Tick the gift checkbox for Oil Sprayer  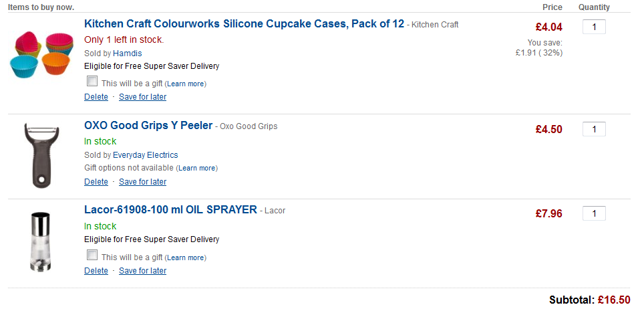click(x=92, y=255)
